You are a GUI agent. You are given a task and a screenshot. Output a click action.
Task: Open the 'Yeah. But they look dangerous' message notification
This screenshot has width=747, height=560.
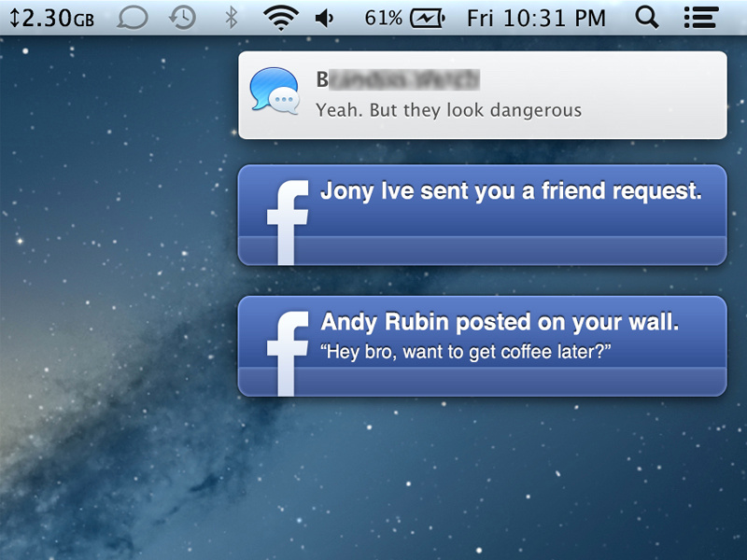pos(483,95)
